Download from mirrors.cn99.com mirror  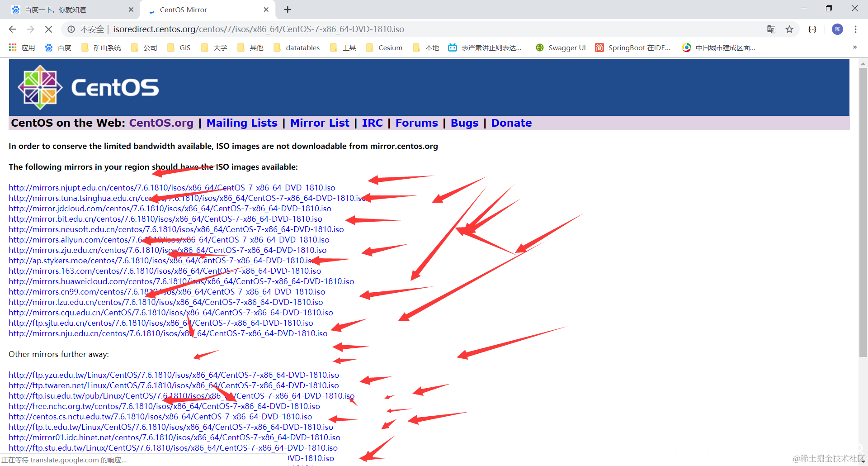point(167,292)
